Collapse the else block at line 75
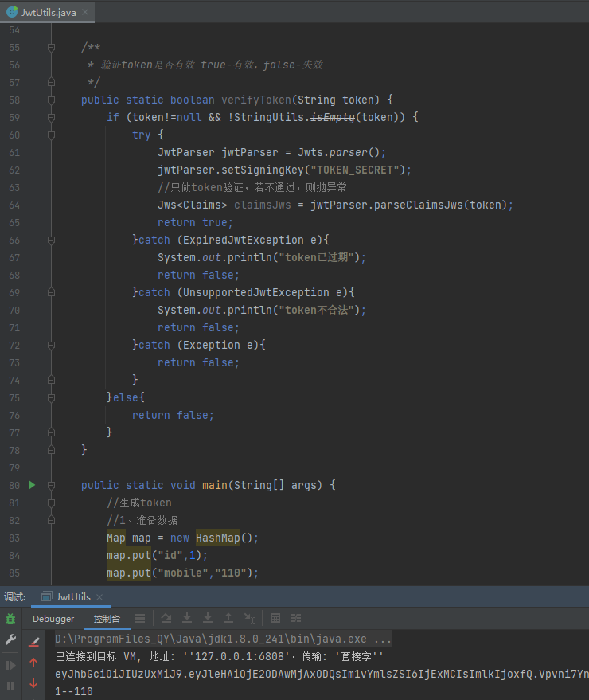 (51, 397)
